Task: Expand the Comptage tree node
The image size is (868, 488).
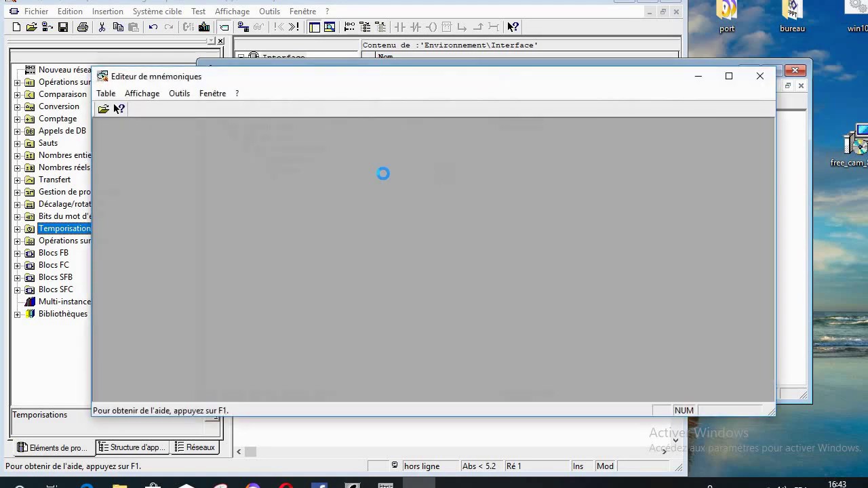Action: click(17, 119)
